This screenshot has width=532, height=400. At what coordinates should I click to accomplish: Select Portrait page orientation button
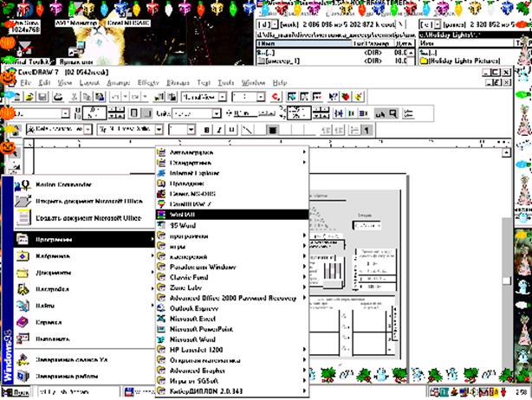tap(134, 113)
